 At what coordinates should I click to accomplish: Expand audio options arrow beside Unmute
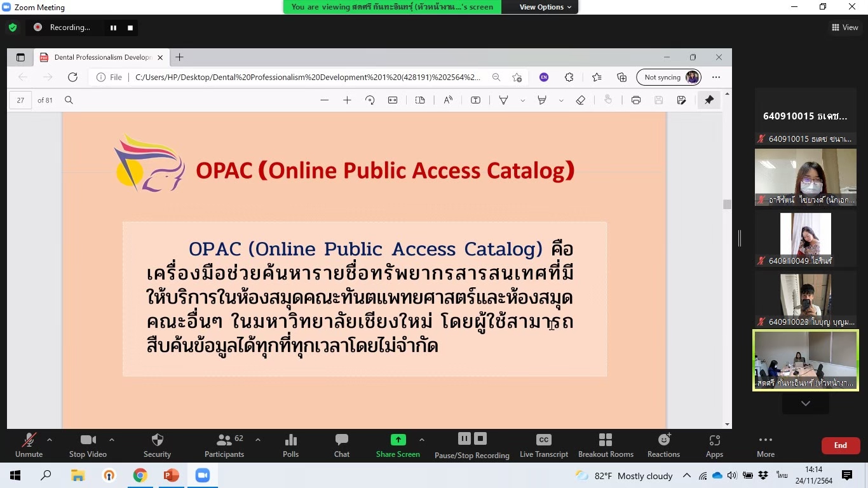click(50, 440)
